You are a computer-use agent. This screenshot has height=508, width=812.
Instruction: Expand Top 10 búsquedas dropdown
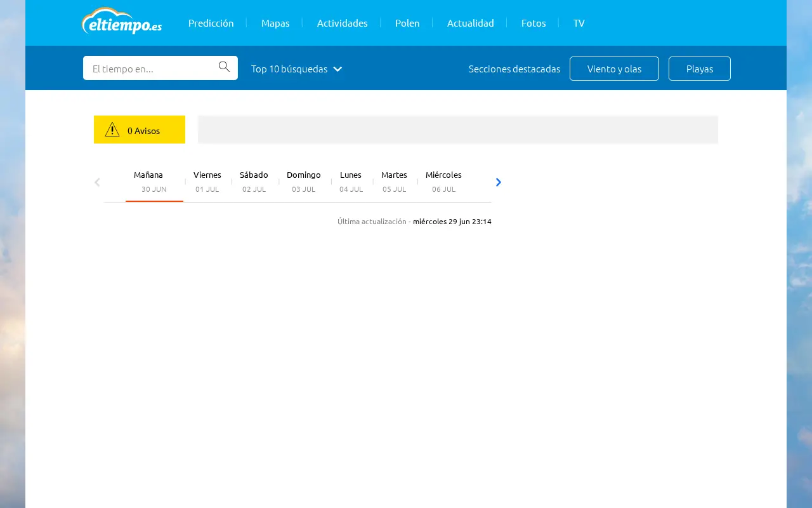tap(296, 69)
